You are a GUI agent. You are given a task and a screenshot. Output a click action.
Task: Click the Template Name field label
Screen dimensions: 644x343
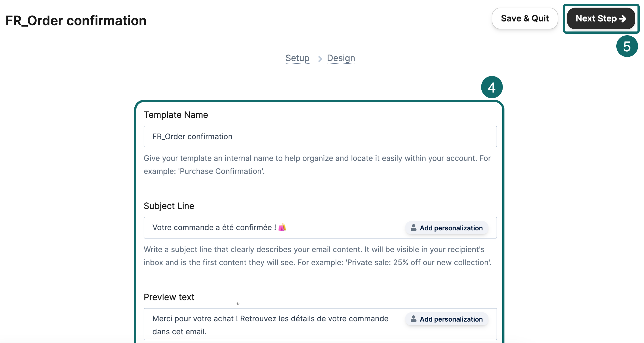(x=176, y=115)
